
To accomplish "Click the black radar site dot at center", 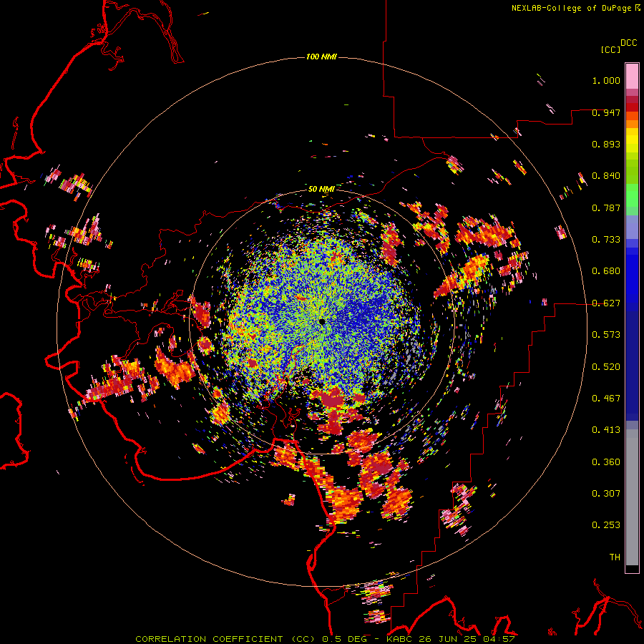I will 321,321.
